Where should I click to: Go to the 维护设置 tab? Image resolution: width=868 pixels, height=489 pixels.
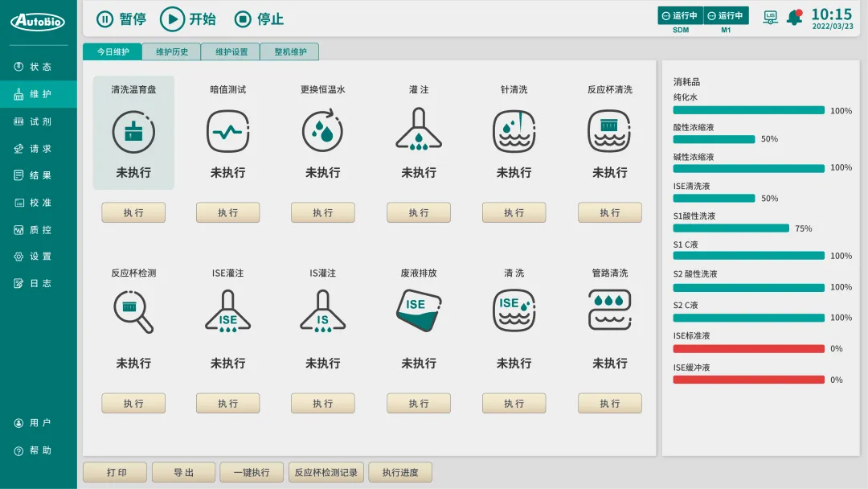(231, 51)
